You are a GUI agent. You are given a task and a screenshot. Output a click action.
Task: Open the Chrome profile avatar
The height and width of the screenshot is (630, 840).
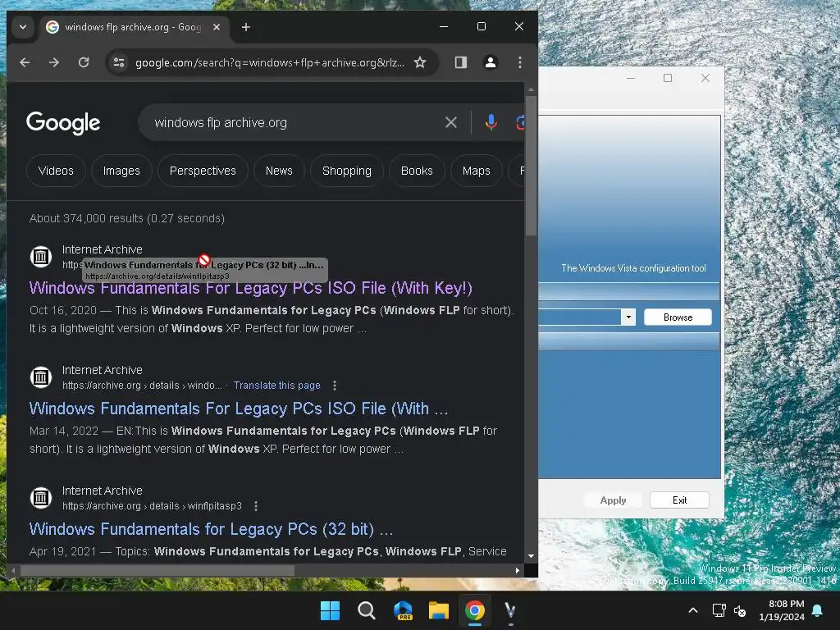click(x=491, y=62)
